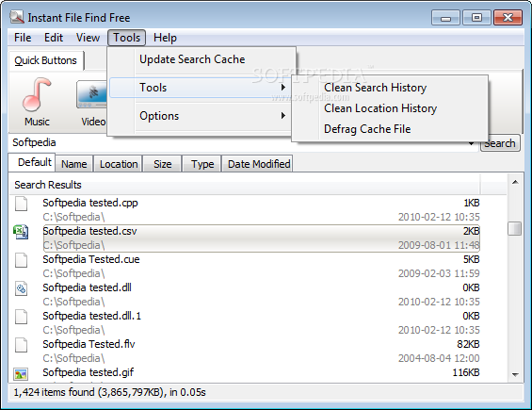The height and width of the screenshot is (410, 532).
Task: Click the date 2009-08-01 11:48
Action: [439, 245]
